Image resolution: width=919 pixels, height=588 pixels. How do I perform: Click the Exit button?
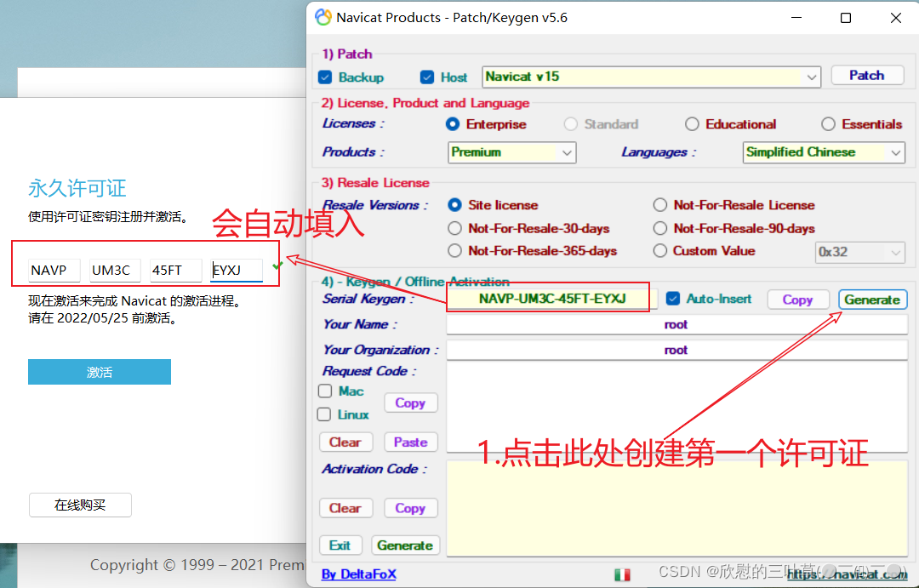pyautogui.click(x=340, y=545)
